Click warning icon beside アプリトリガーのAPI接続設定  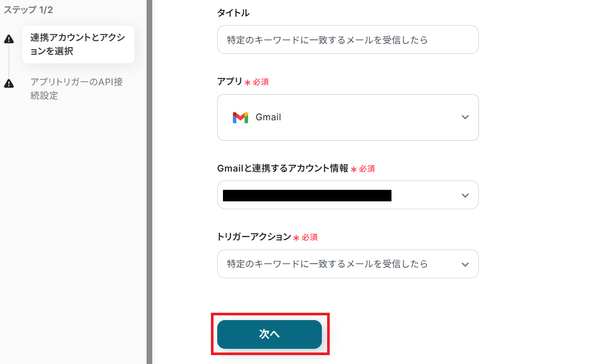pos(9,84)
